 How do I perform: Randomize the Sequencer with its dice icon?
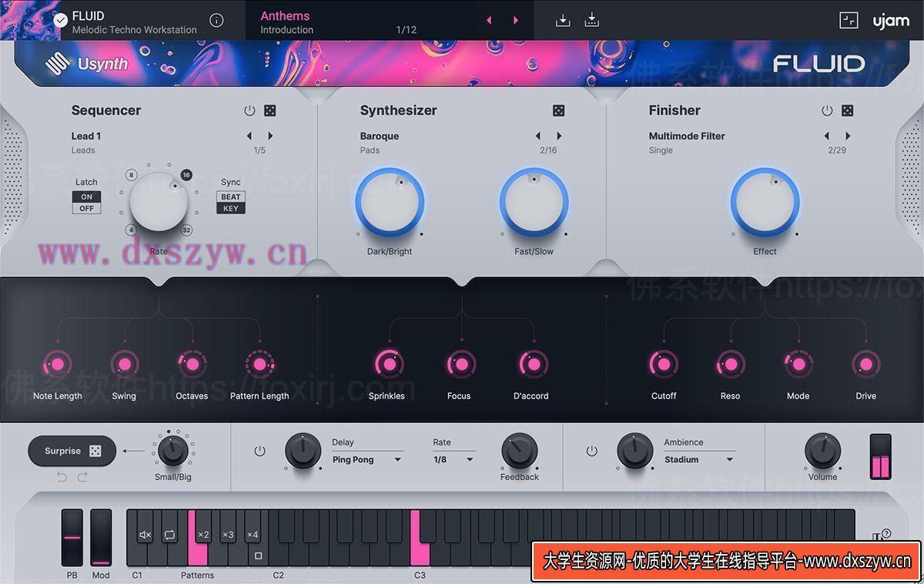click(x=270, y=111)
